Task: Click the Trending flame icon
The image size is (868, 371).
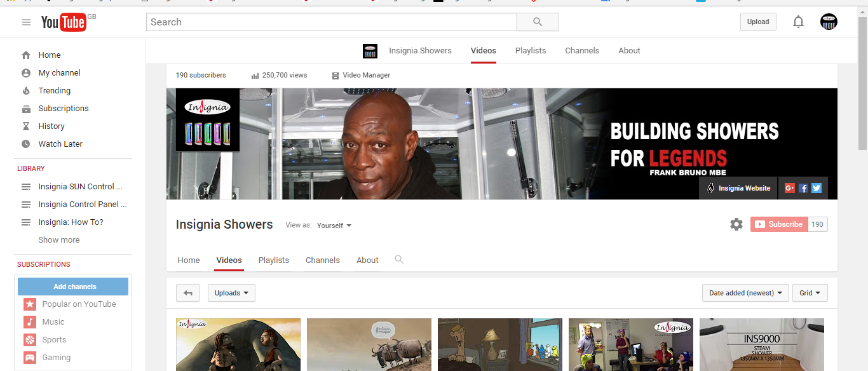Action: pyautogui.click(x=26, y=90)
